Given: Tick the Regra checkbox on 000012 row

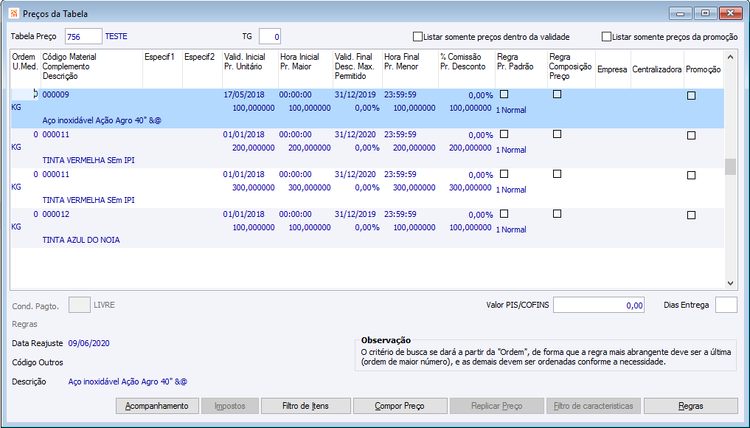Looking at the screenshot, I should [x=504, y=214].
